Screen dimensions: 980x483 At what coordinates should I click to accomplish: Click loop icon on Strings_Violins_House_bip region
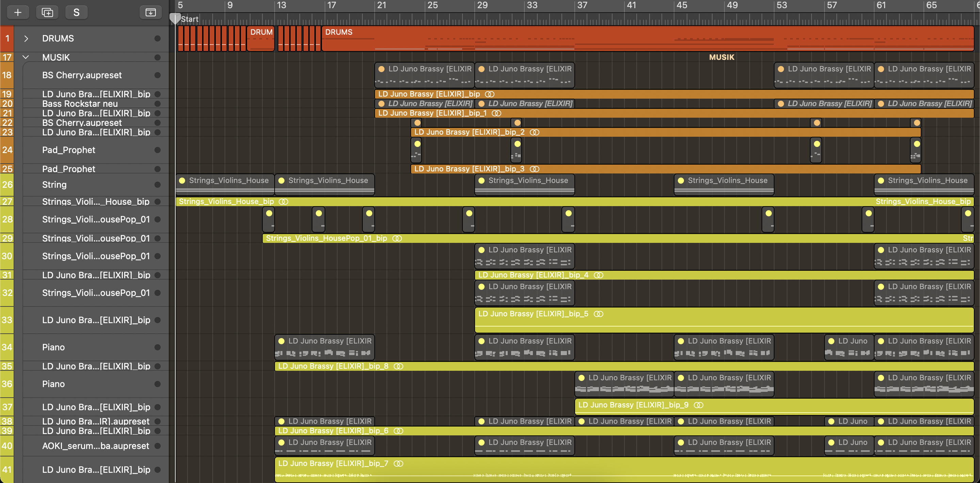283,202
